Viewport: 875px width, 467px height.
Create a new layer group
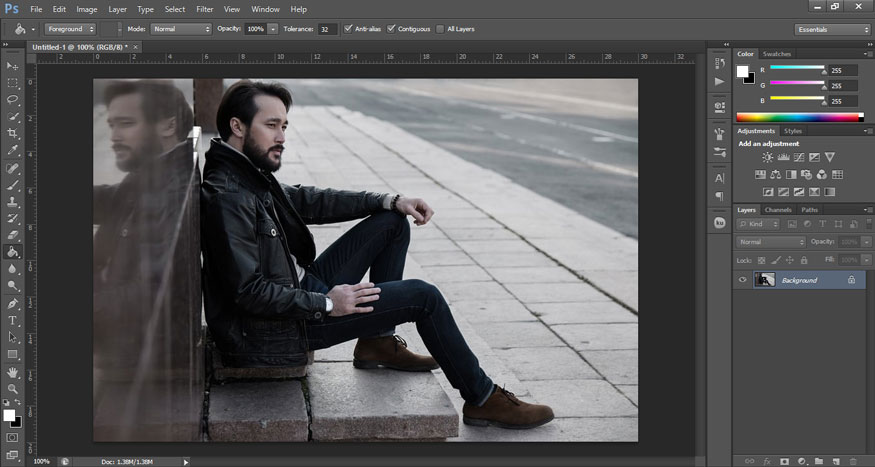coord(819,461)
